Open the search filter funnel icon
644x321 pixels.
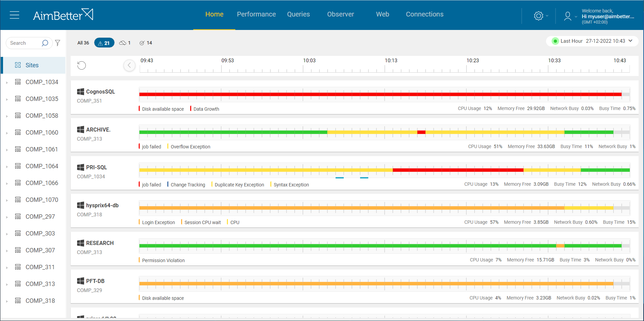pos(58,43)
